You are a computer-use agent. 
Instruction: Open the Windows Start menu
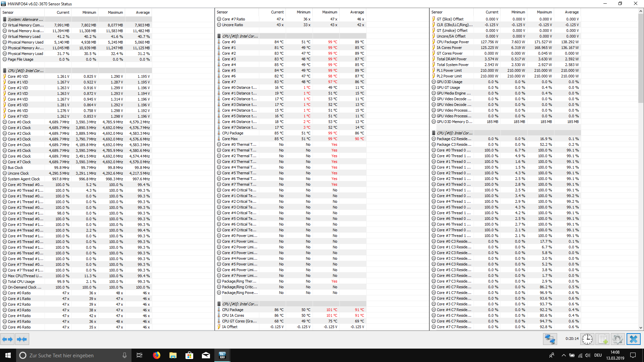[x=8, y=355]
